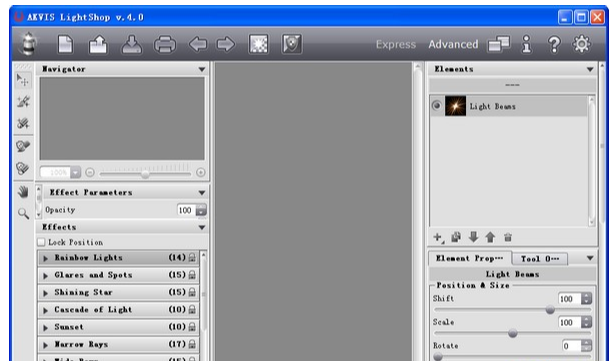Screen dimensions: 612x361
Task: Adjust the navigator zoom slider
Action: tap(145, 174)
